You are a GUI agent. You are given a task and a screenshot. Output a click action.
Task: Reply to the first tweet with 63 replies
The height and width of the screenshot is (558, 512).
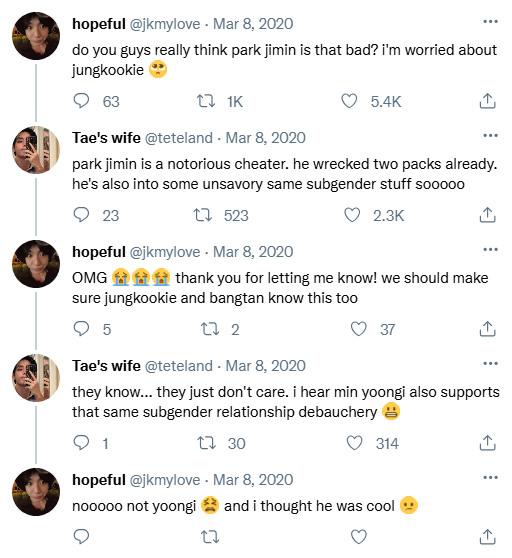(x=81, y=101)
